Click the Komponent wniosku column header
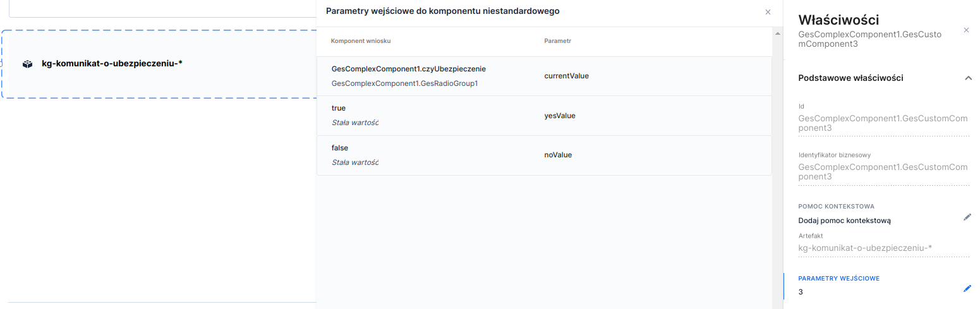The width and height of the screenshot is (980, 309). click(360, 41)
